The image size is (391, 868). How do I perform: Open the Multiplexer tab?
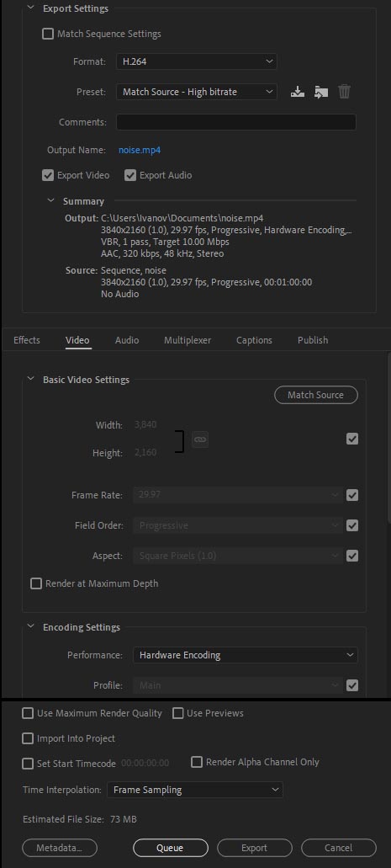click(188, 340)
